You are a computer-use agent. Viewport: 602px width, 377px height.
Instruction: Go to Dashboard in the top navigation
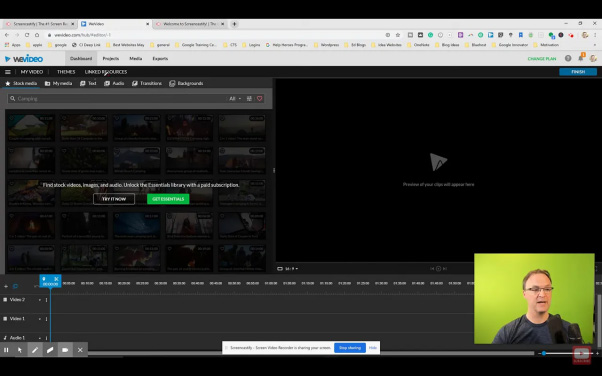81,59
